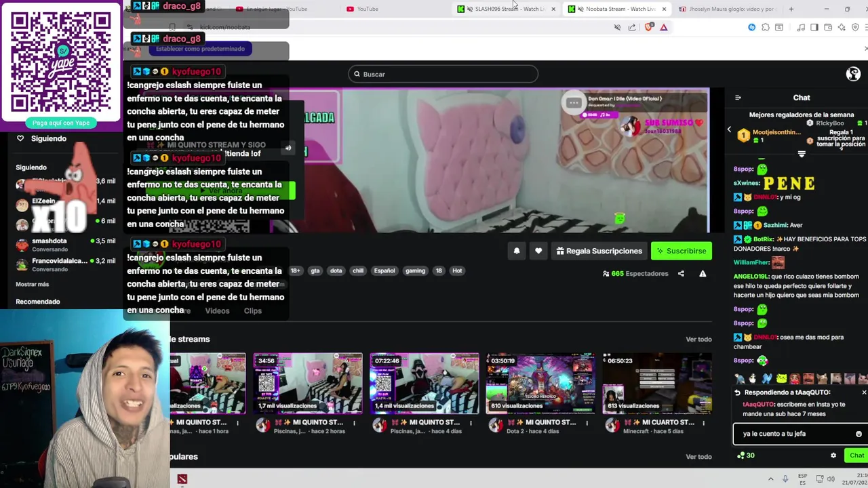
Task: Expand sidebar list with Mostrar más
Action: coord(33,284)
